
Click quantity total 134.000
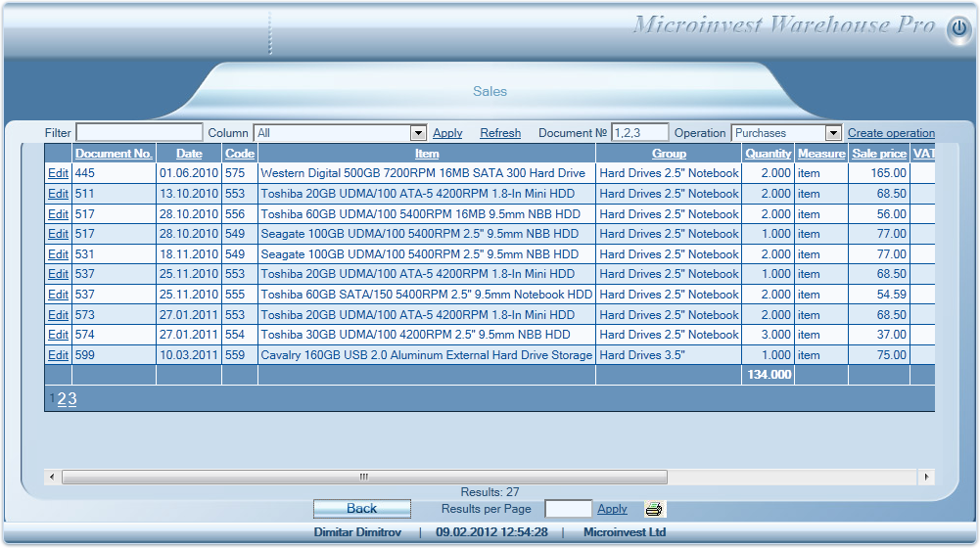pyautogui.click(x=770, y=374)
